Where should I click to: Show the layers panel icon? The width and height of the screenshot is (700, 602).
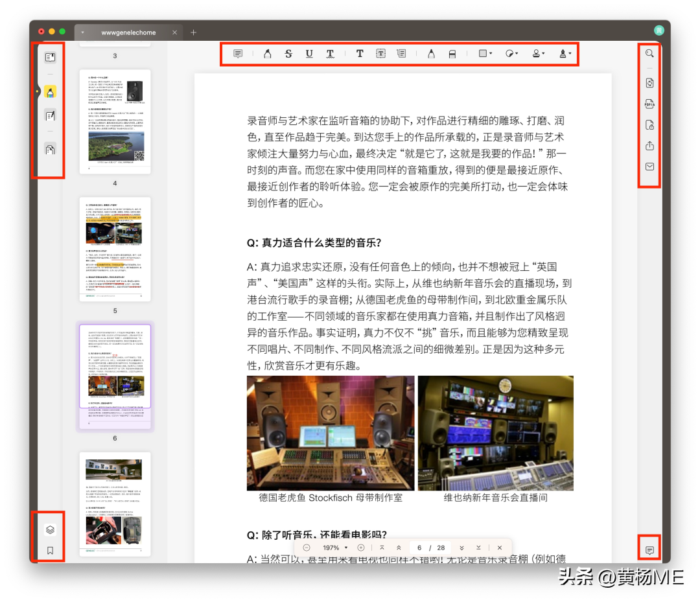point(50,529)
